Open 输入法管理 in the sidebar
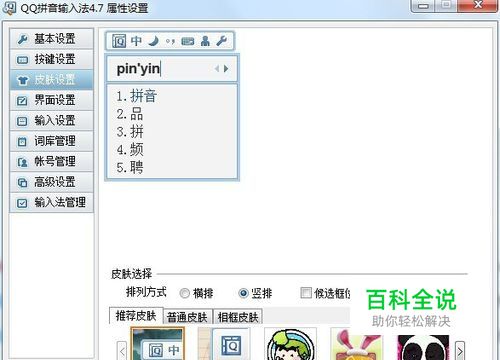 point(52,203)
